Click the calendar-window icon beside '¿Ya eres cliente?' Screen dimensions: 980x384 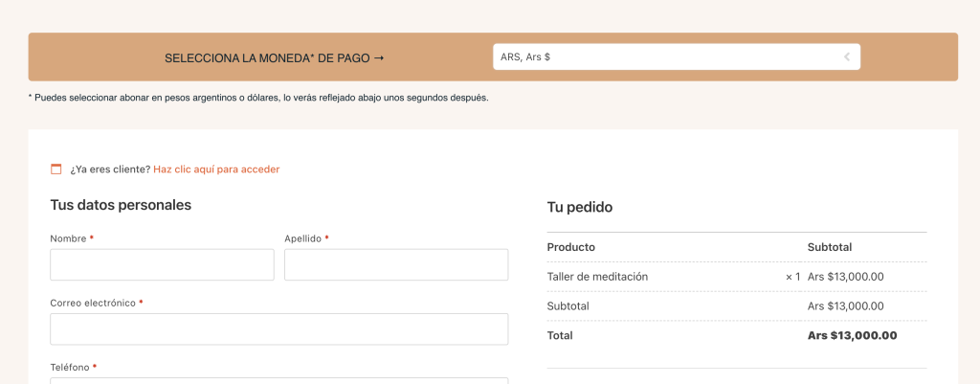point(56,169)
